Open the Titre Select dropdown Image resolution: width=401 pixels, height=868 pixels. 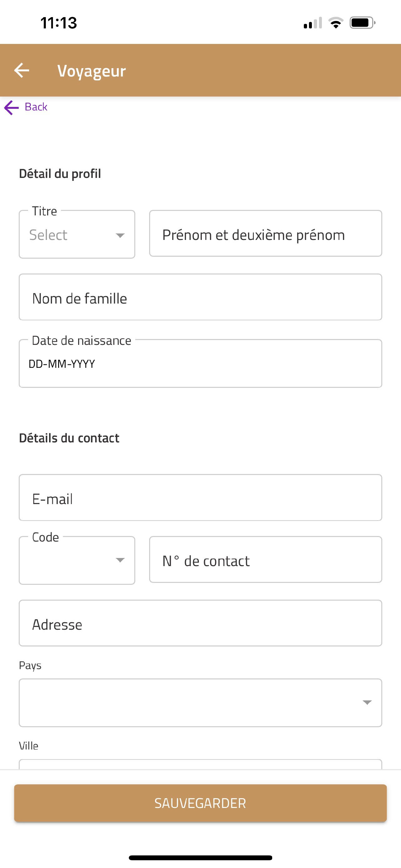(x=77, y=234)
